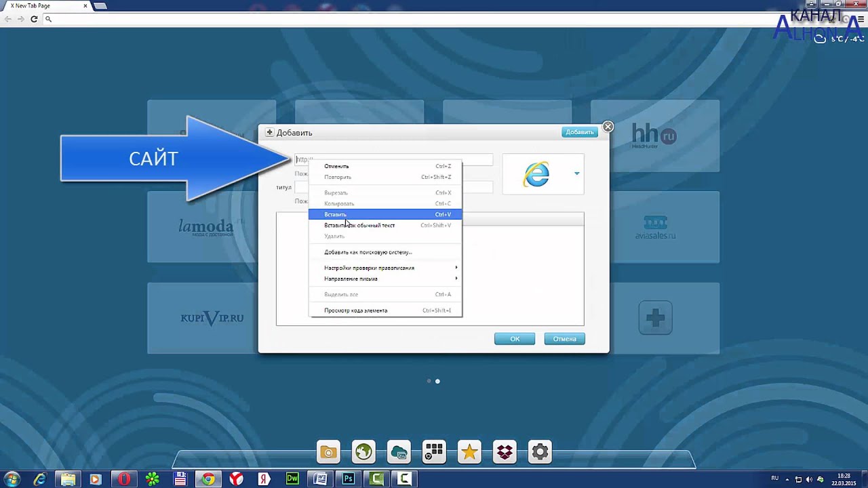Open the folder icon in the bottom dock
Viewport: 868px width, 488px height.
[x=328, y=452]
